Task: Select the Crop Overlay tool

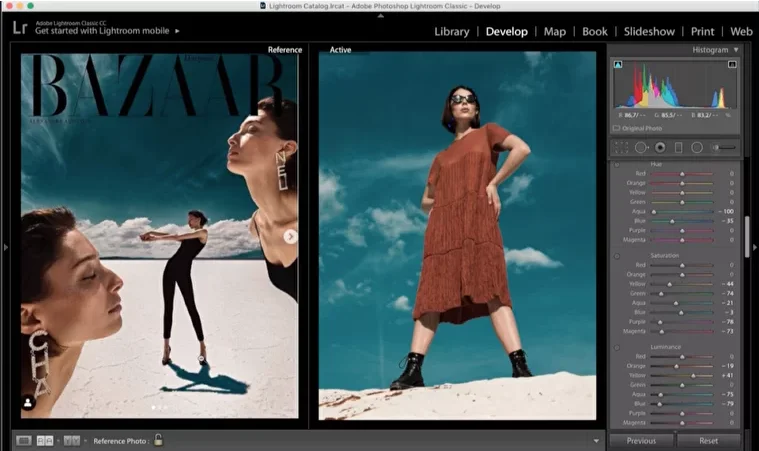Action: coord(621,147)
